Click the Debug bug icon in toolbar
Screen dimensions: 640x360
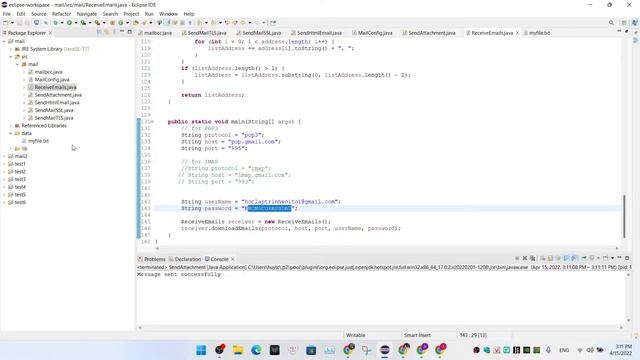tap(56, 23)
